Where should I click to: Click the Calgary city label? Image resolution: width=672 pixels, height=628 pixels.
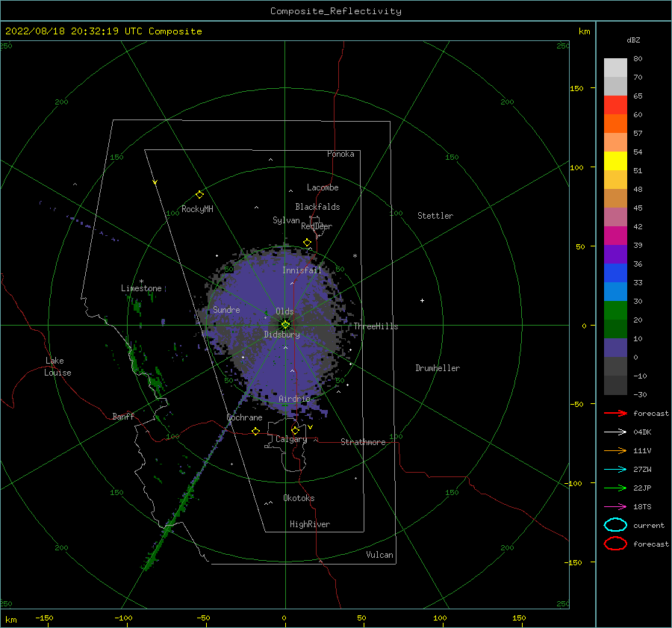(x=291, y=439)
